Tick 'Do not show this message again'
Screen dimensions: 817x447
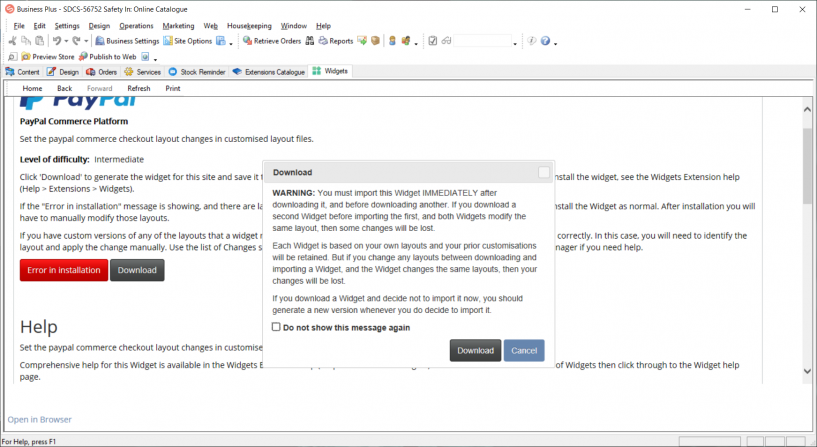[x=276, y=327]
